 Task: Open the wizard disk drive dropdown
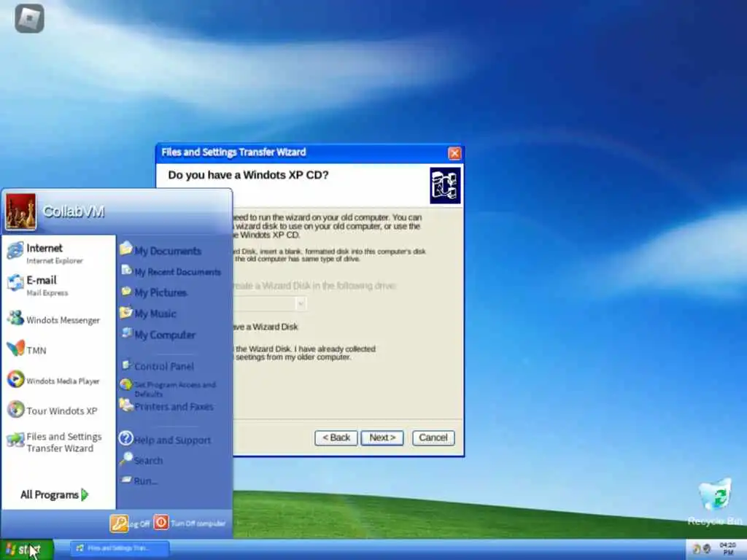(300, 303)
